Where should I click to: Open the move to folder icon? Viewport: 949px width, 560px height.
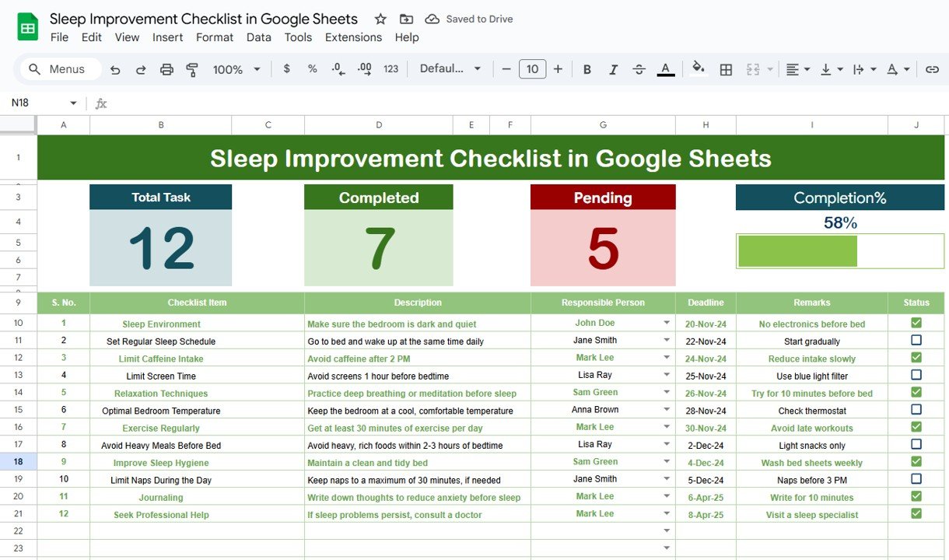(406, 19)
